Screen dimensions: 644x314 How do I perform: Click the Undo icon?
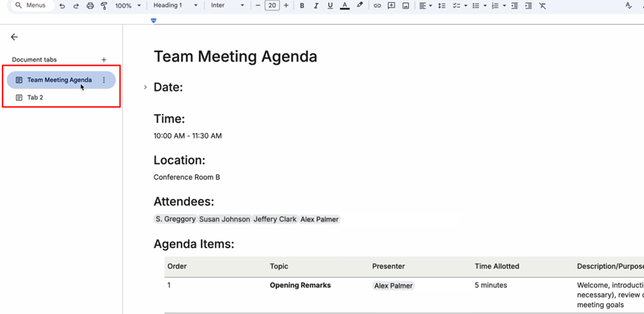(x=62, y=6)
